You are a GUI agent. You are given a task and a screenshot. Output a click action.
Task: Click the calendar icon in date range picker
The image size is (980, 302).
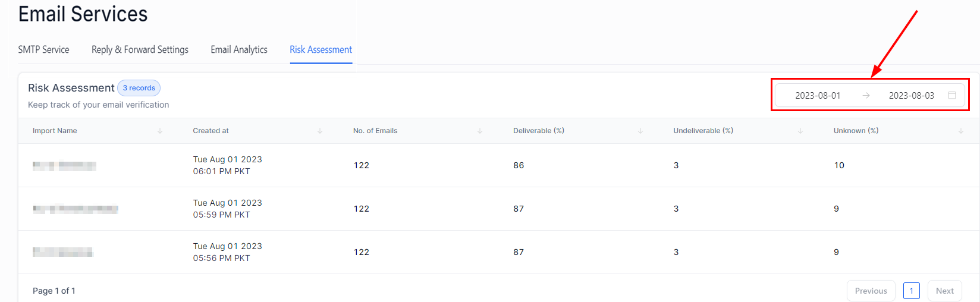tap(951, 95)
